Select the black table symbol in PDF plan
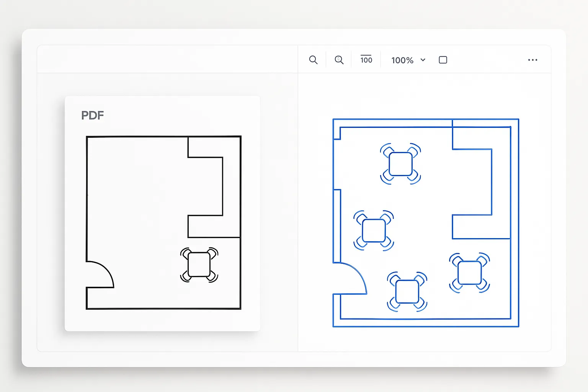The image size is (588, 392). pyautogui.click(x=199, y=265)
